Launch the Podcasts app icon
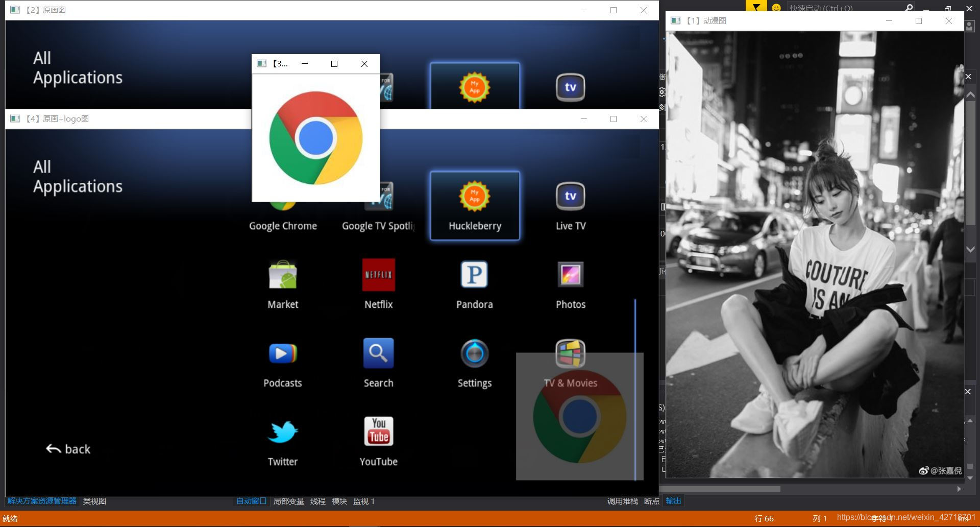This screenshot has width=980, height=527. pos(283,353)
